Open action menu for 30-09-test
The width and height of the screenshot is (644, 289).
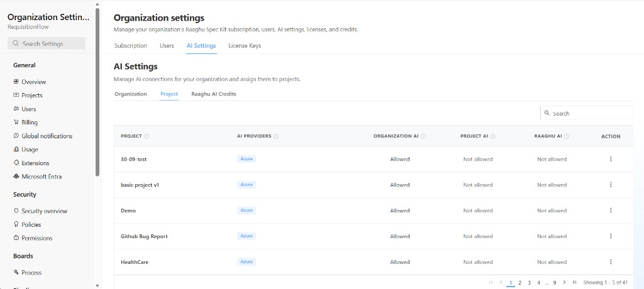[x=611, y=159]
